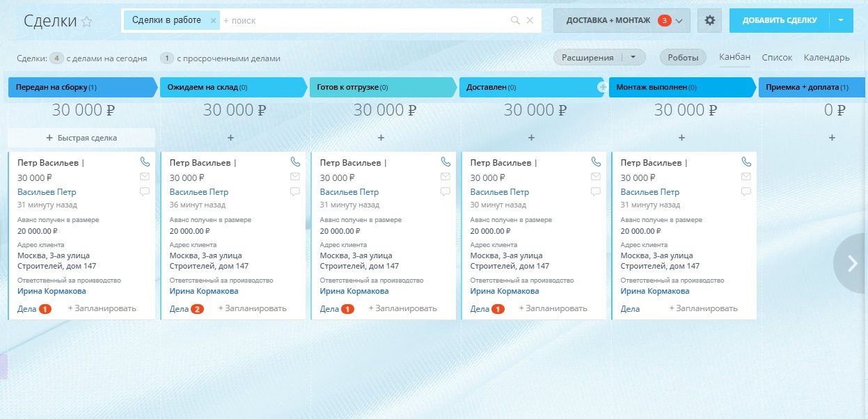Click phone icon on Монтаж выполнен card
The image size is (868, 419).
746,161
